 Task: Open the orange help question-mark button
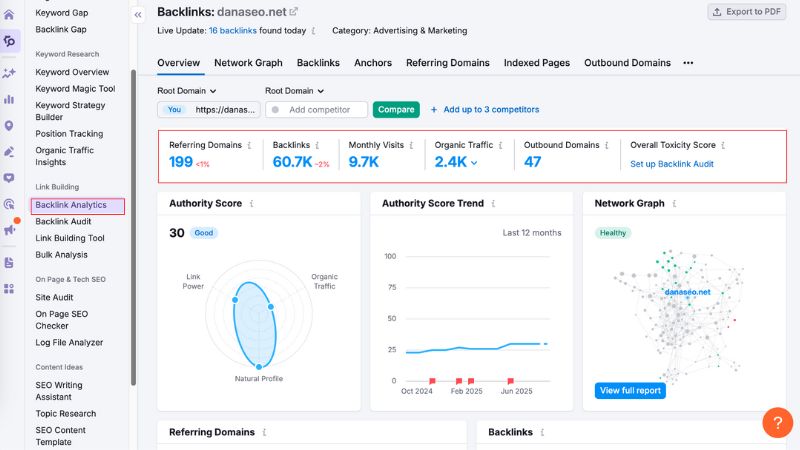[777, 422]
